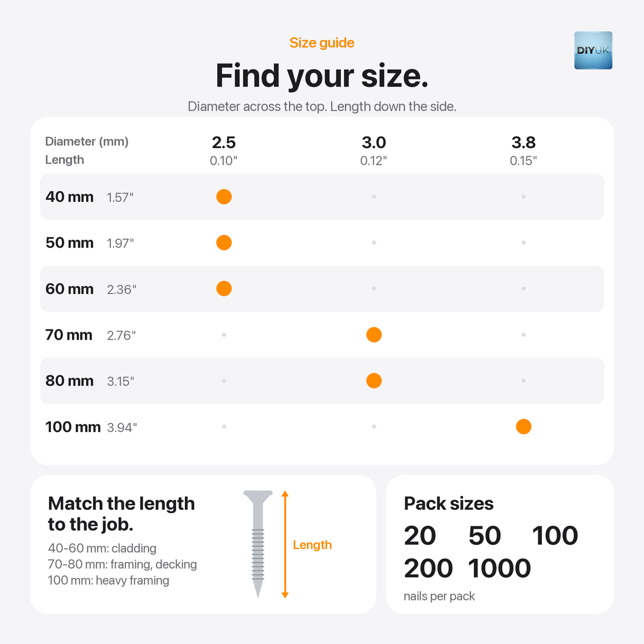Click the orange Size guide label

tap(322, 43)
